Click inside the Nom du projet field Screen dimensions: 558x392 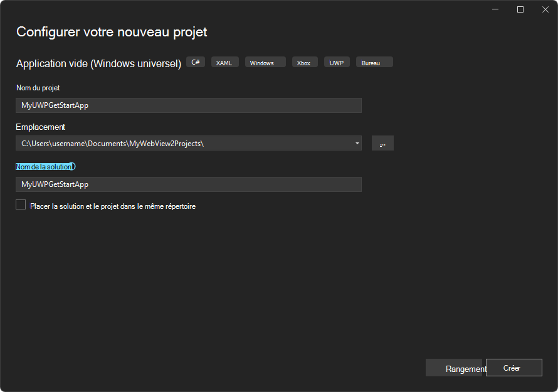(188, 105)
